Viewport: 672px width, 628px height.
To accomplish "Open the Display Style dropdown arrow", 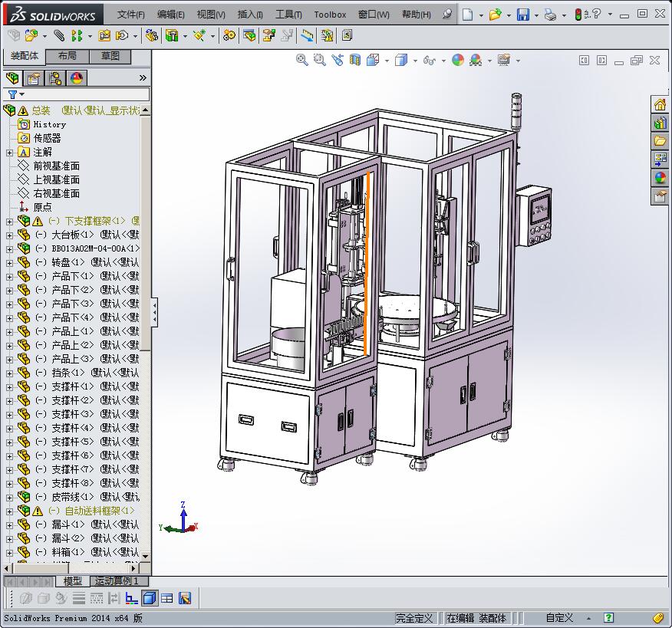I will 415,61.
